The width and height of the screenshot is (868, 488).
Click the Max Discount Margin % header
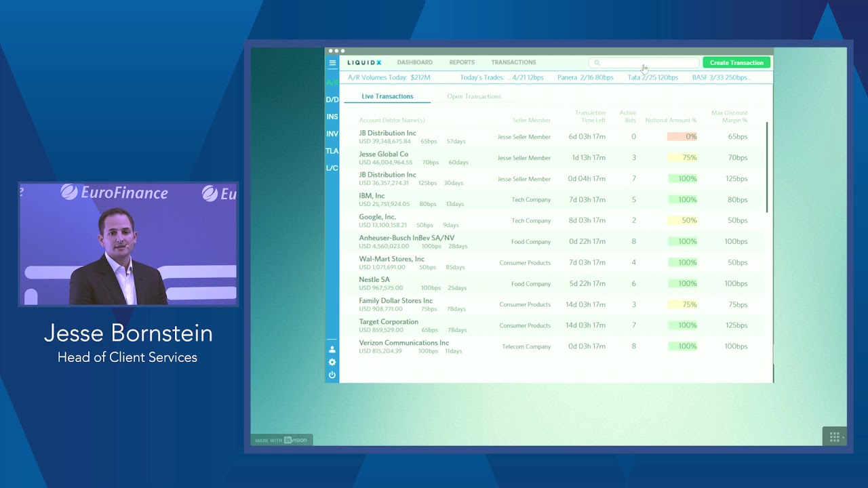click(729, 117)
